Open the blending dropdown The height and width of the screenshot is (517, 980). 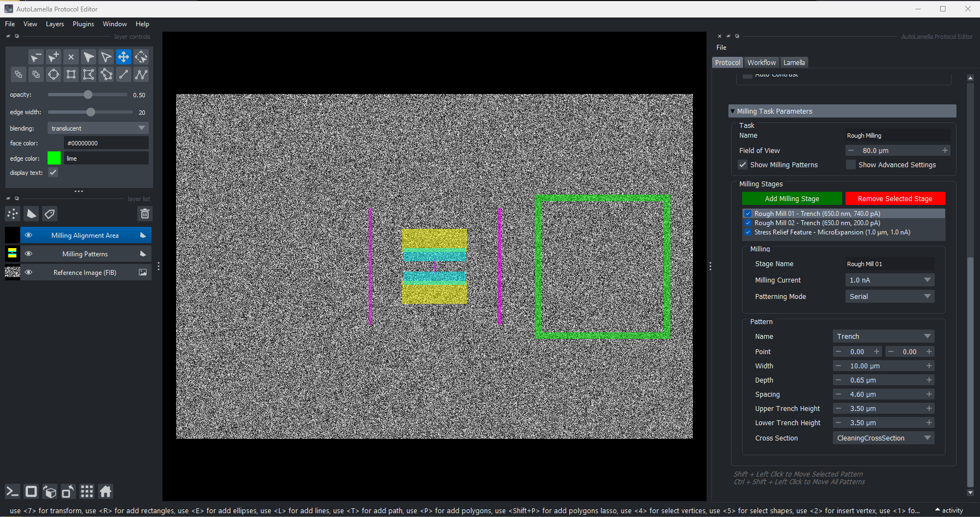[x=97, y=128]
